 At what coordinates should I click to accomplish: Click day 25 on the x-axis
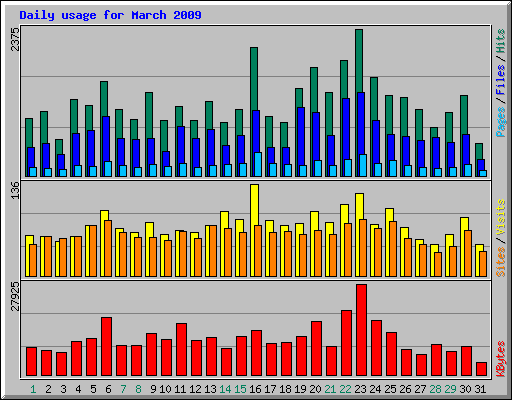(390, 389)
